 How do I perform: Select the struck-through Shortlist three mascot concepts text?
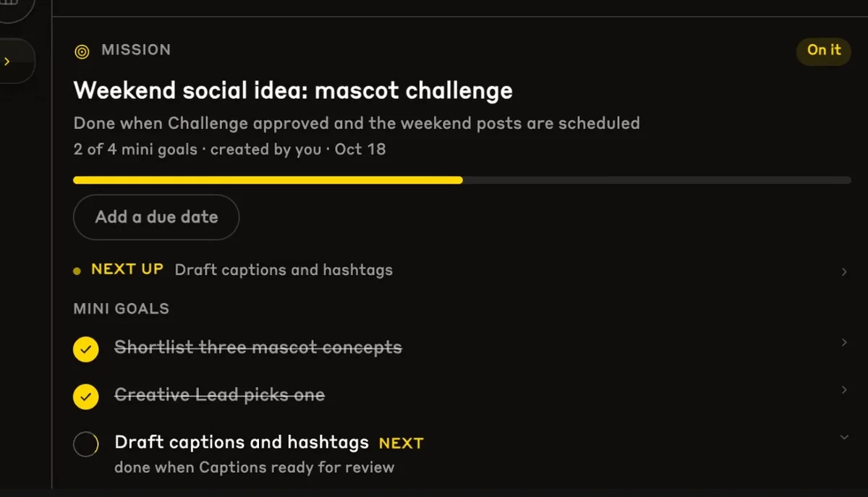[x=258, y=348]
